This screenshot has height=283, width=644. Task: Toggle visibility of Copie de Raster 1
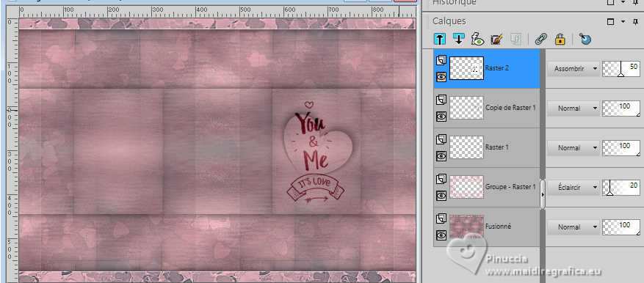[x=441, y=117]
